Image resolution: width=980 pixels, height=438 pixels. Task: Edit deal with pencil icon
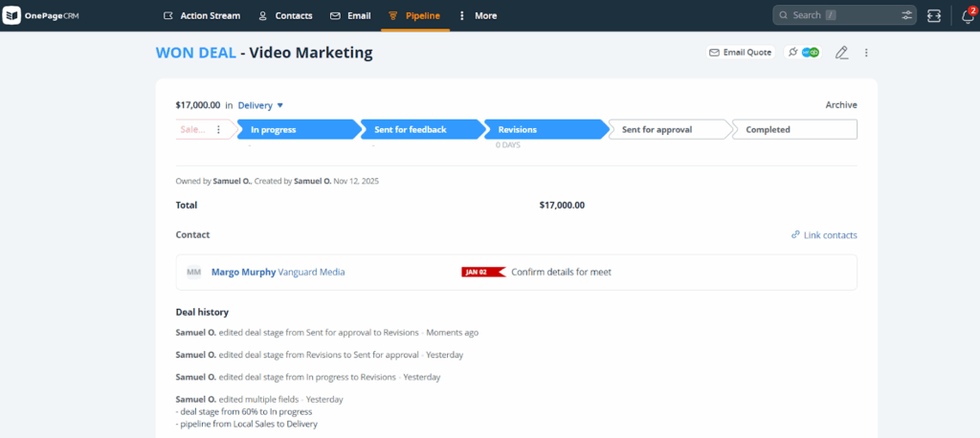tap(841, 53)
